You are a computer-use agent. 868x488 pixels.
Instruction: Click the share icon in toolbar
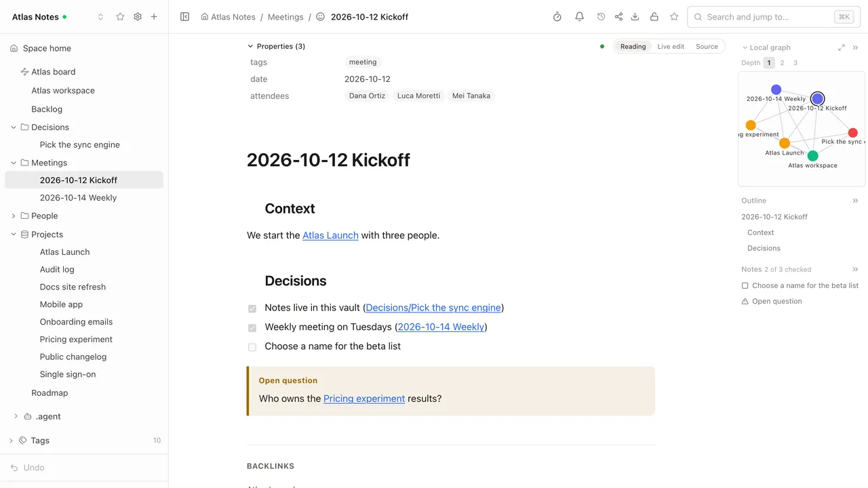coord(618,17)
